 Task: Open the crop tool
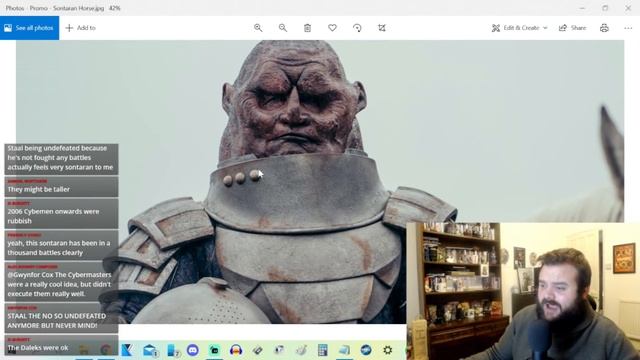coord(382,28)
